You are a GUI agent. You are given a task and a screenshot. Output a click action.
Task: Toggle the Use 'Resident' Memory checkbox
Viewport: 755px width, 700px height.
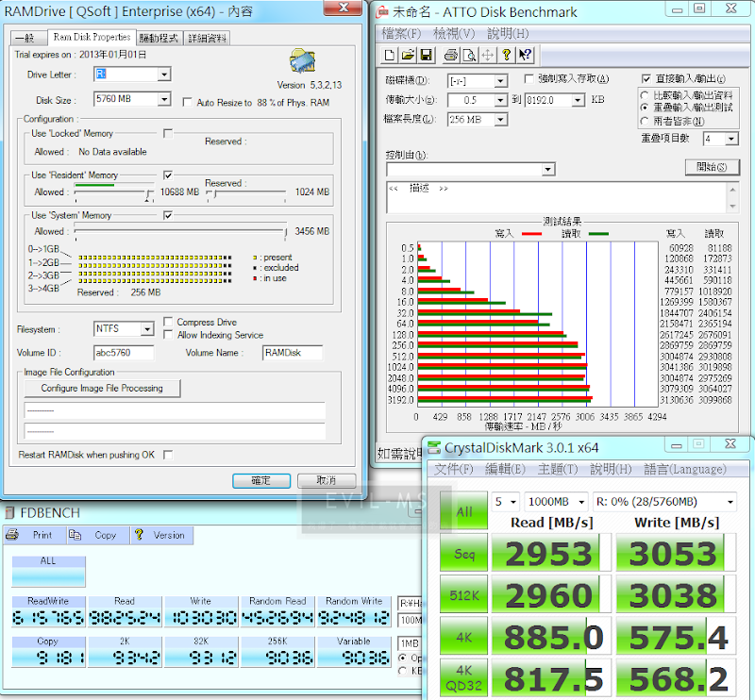point(168,175)
